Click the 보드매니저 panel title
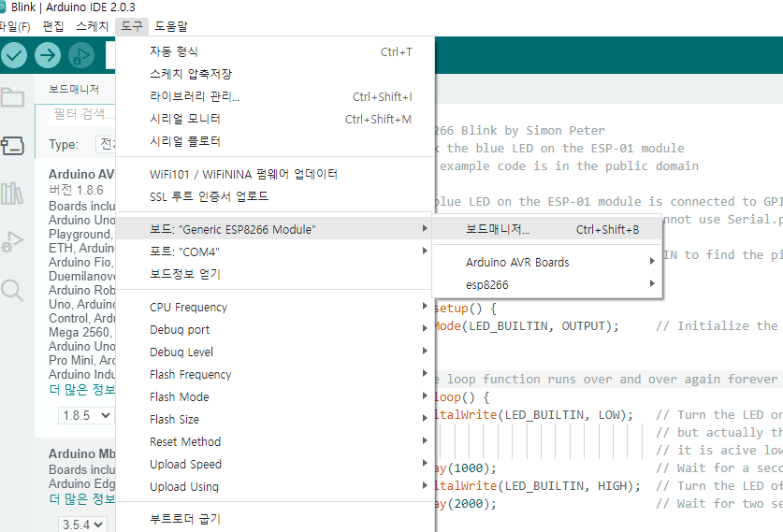 [73, 90]
